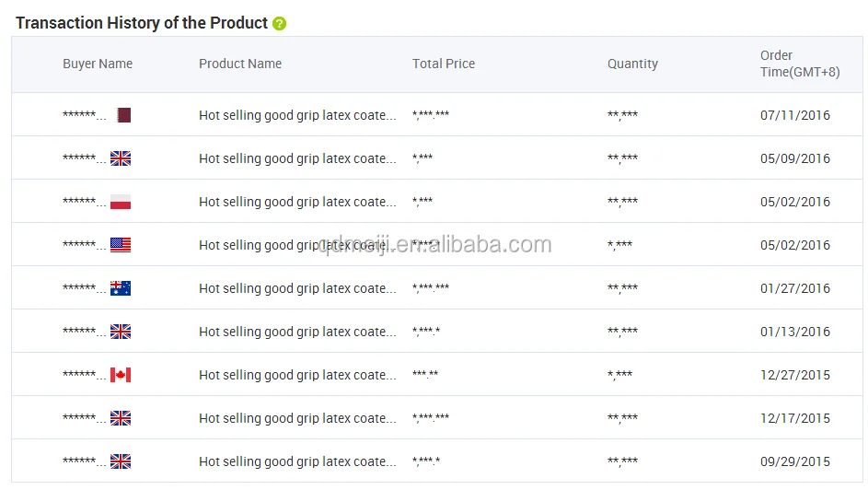
Task: Click the UK flag on 12/17/2015 order
Action: 121,418
